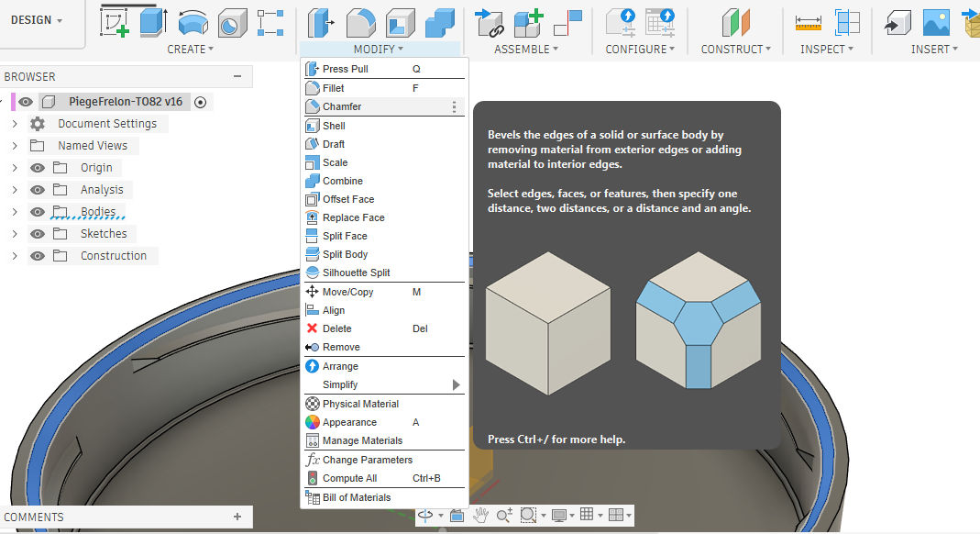Collapse the Browser panel with minus button

click(x=237, y=77)
